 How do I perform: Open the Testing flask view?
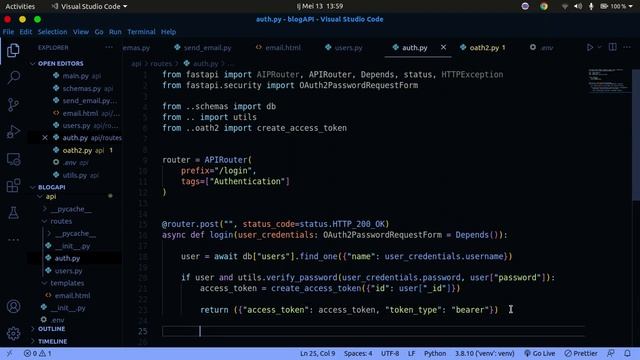coord(13,212)
